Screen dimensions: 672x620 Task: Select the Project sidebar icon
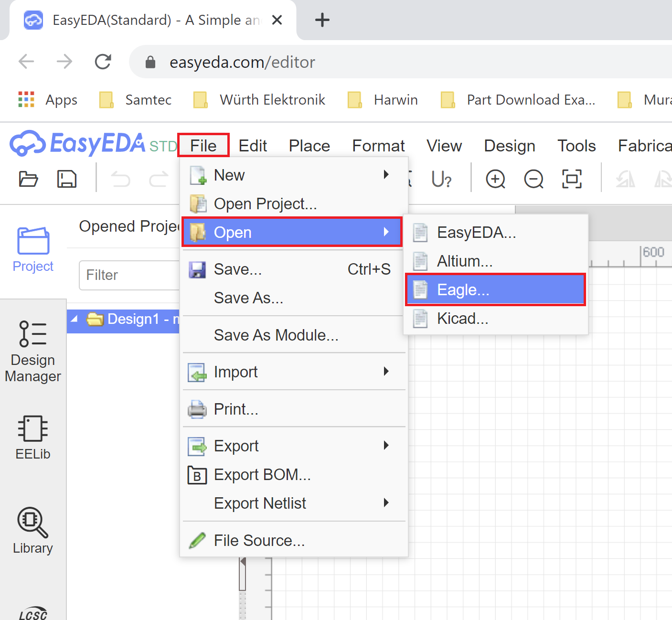(x=33, y=249)
